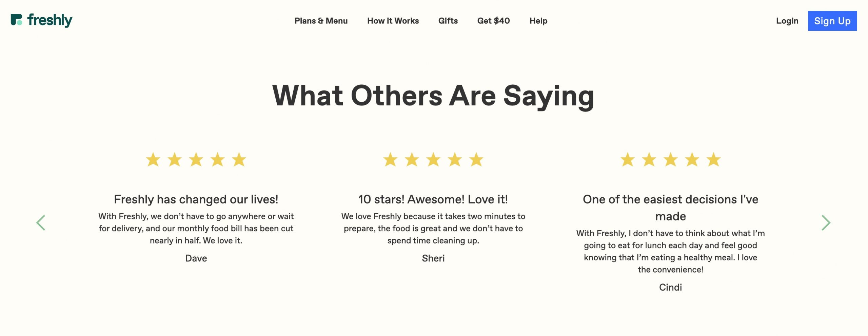Go to the Gifts page

448,21
